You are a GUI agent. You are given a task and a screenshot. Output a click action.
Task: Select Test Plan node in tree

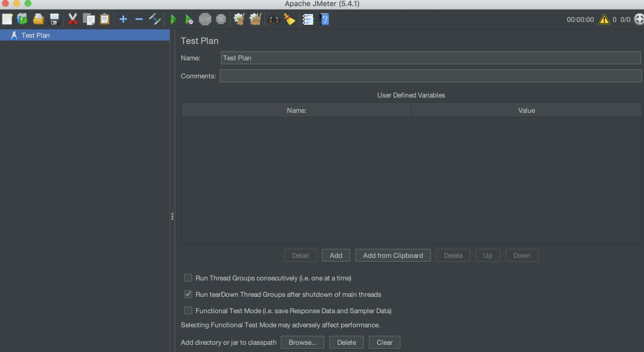click(36, 35)
